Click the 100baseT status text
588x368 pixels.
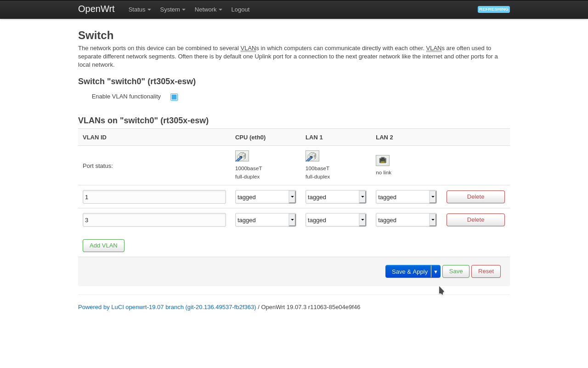[x=317, y=168]
